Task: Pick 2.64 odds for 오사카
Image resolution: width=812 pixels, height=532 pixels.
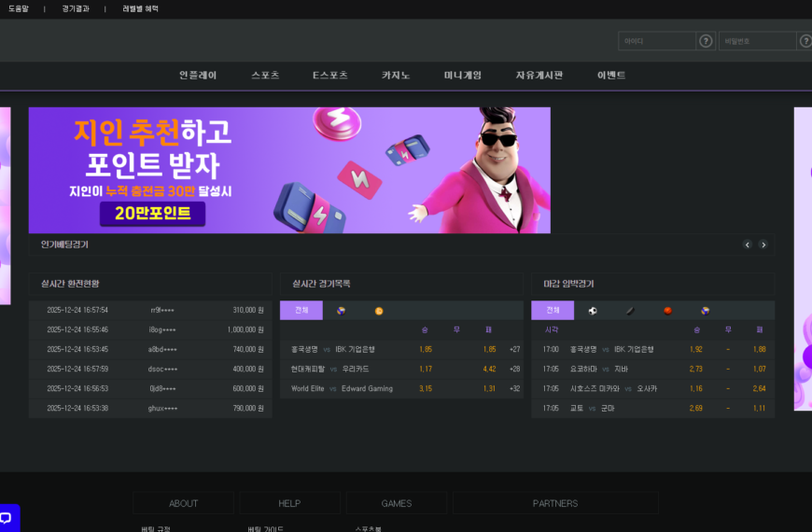Action: pyautogui.click(x=759, y=388)
